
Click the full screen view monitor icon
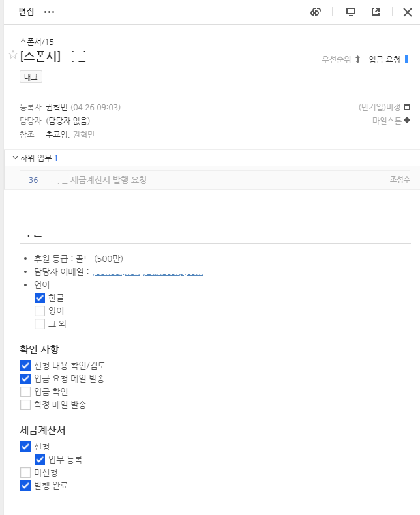click(351, 12)
